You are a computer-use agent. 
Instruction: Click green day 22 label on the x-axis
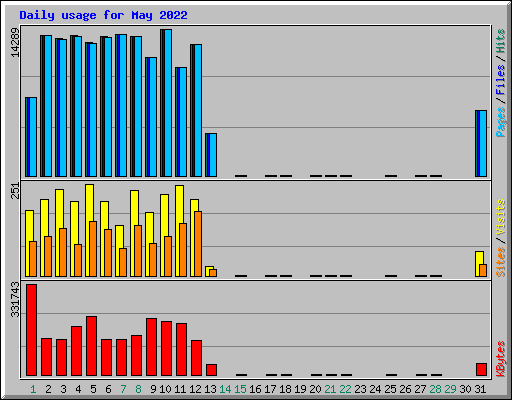tap(345, 389)
